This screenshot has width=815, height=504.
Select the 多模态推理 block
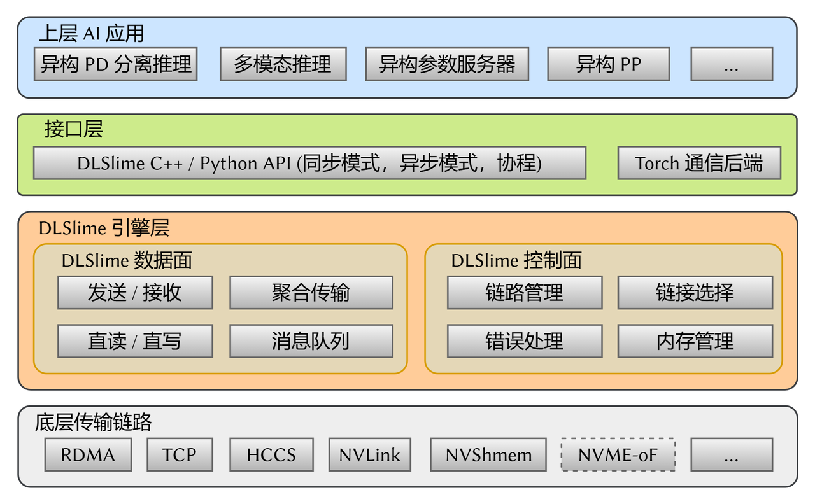[283, 64]
